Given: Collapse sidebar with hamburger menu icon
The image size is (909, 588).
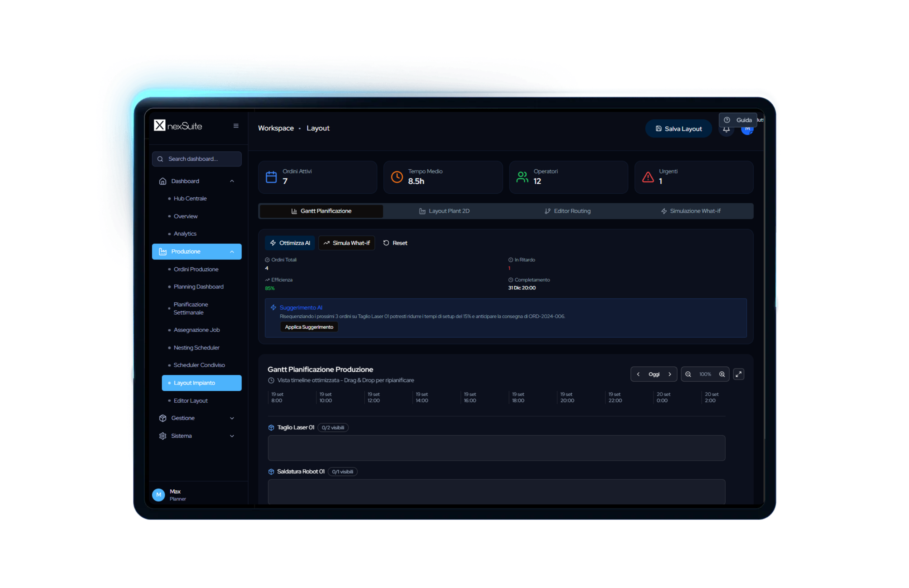Looking at the screenshot, I should [x=236, y=126].
